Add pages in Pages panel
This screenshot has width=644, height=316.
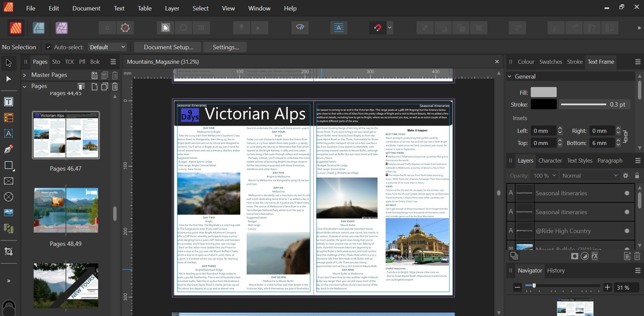pyautogui.click(x=95, y=87)
